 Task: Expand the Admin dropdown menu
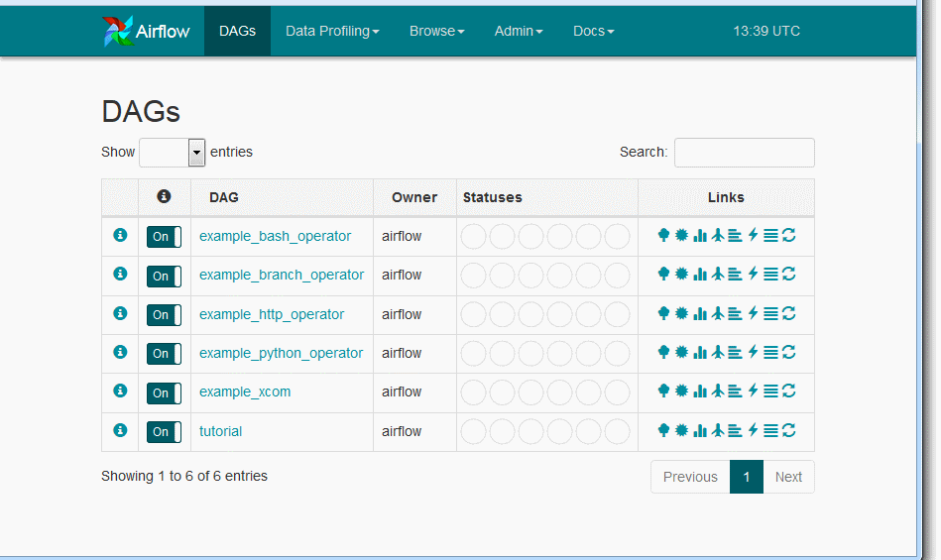518,31
